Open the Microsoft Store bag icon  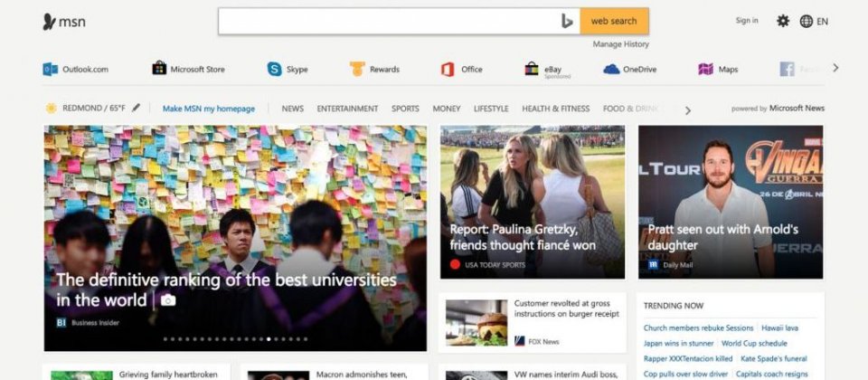click(159, 68)
